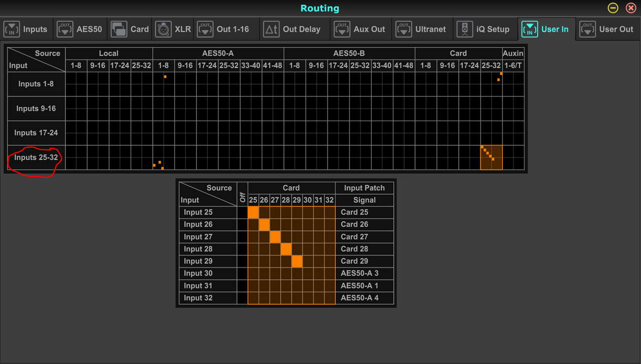Switch to the AES50 tab
The image size is (641, 364).
tap(80, 29)
